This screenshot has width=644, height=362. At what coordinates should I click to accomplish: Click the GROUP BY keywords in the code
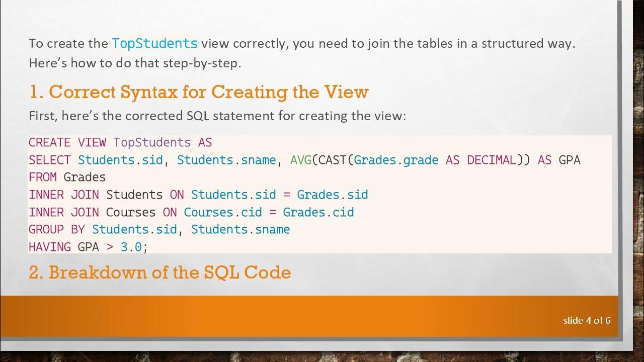(56, 230)
